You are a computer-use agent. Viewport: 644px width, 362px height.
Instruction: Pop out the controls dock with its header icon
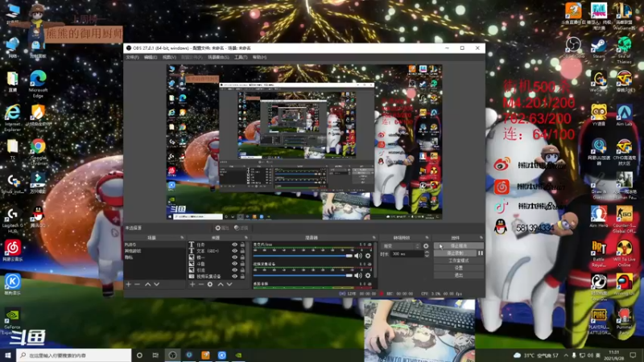481,237
